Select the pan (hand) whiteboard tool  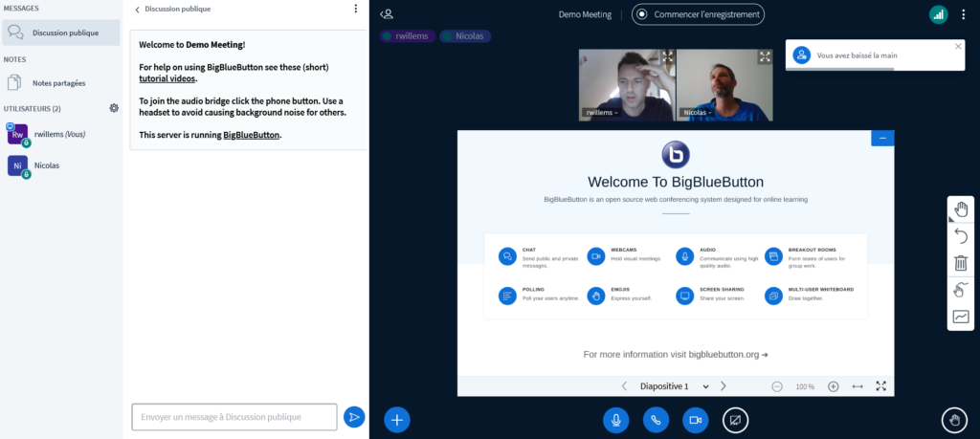(961, 209)
